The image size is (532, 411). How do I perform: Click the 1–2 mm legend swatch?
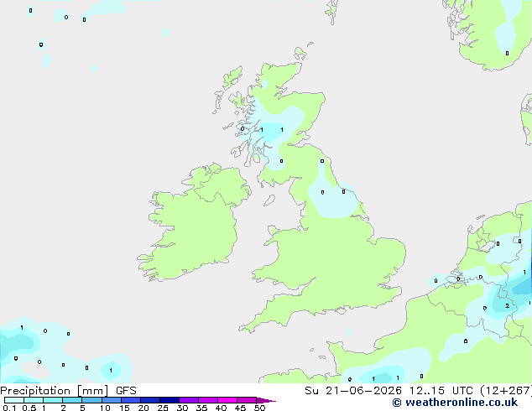coord(53,400)
